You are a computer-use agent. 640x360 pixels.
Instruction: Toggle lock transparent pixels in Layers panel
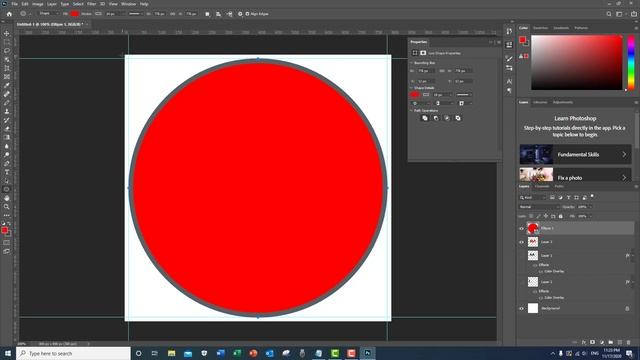click(x=531, y=216)
